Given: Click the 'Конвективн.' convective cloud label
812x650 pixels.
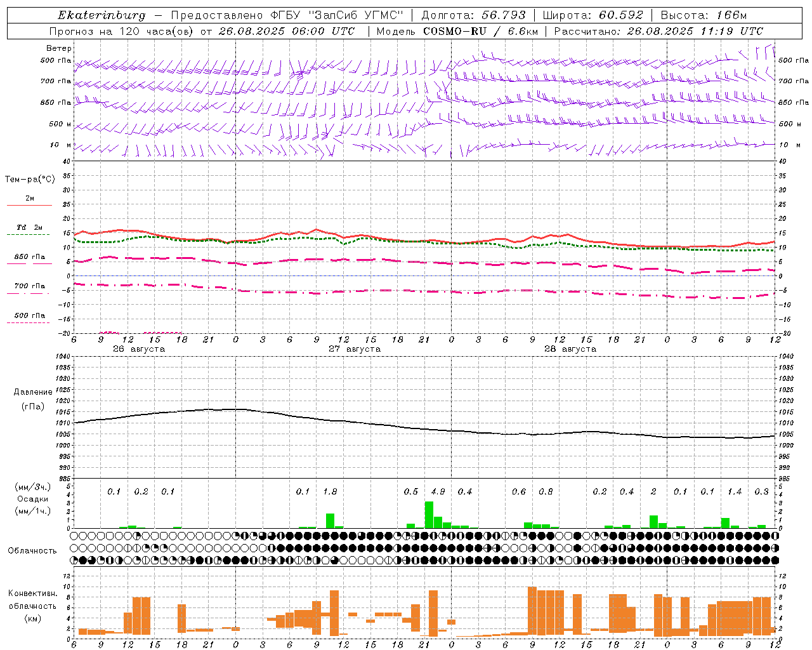Looking at the screenshot, I should [x=32, y=594].
